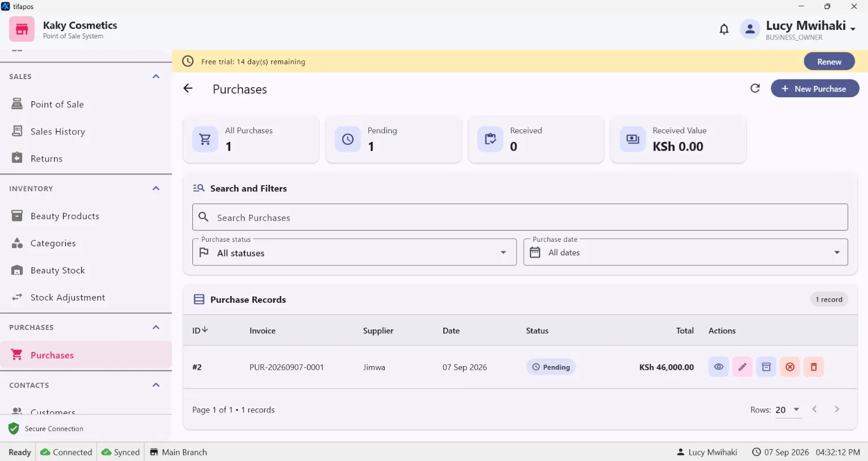The width and height of the screenshot is (868, 461).
Task: Click the Synced status indicator
Action: [x=120, y=452]
